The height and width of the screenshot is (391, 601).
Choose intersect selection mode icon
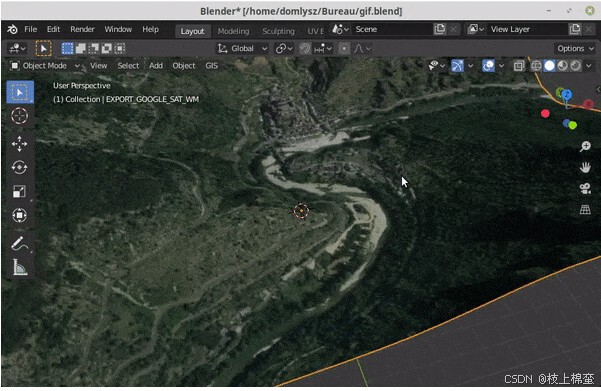(120, 48)
